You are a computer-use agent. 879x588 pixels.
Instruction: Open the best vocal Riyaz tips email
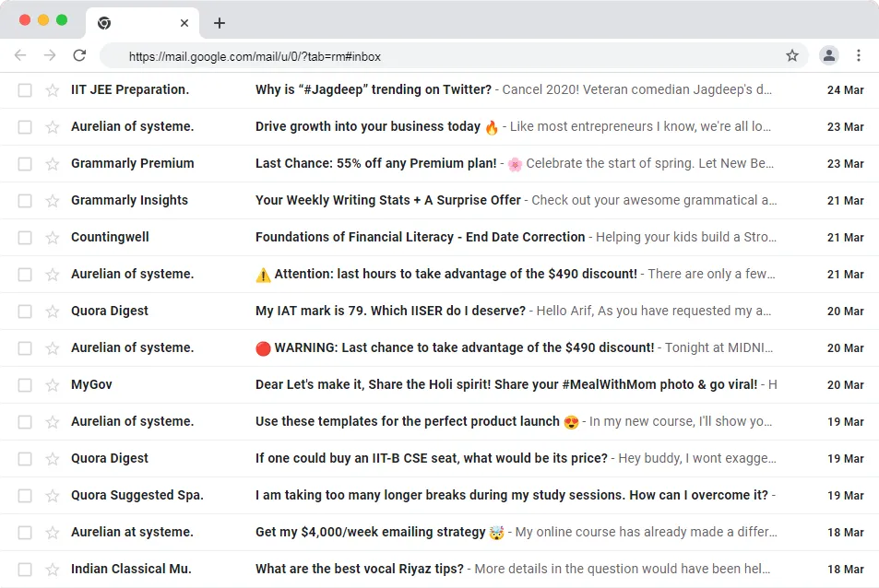[x=360, y=569]
